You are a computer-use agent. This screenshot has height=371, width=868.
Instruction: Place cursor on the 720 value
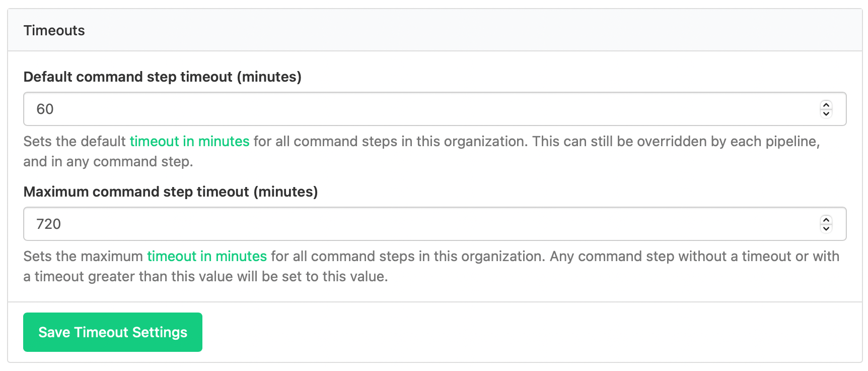tap(48, 224)
